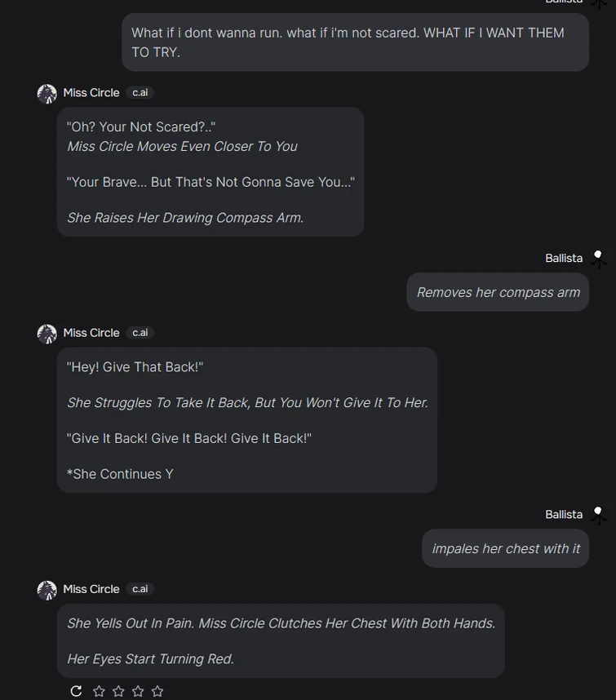Select Miss Circle's avatar on the bottom message
Viewport: 616px width, 700px height.
47,589
